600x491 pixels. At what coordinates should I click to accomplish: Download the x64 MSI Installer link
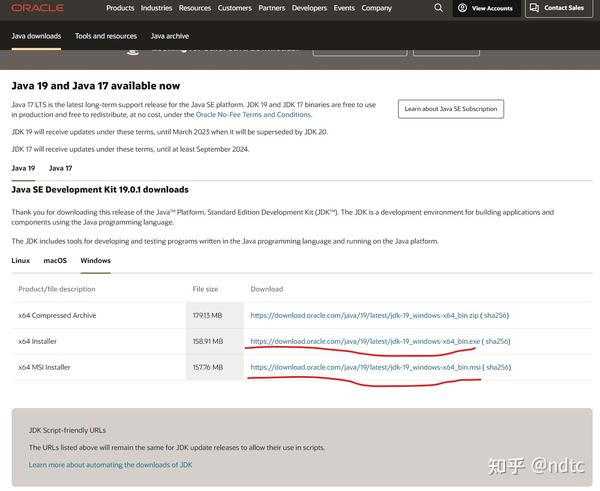(364, 367)
